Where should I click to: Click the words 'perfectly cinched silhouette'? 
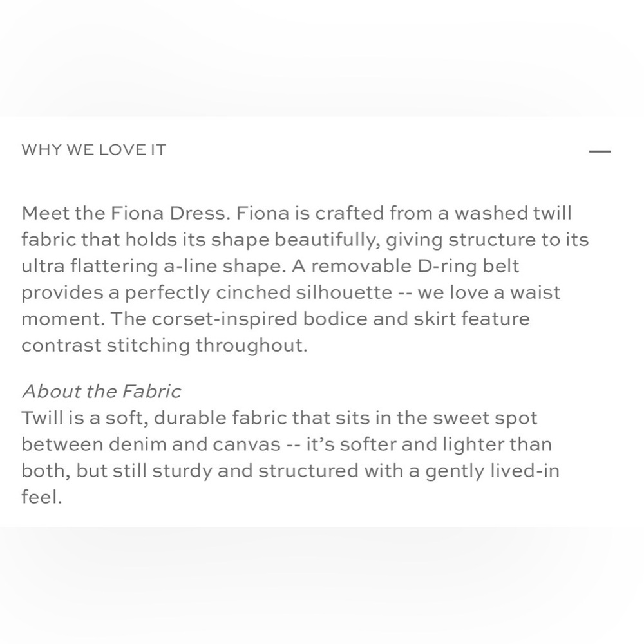258,292
